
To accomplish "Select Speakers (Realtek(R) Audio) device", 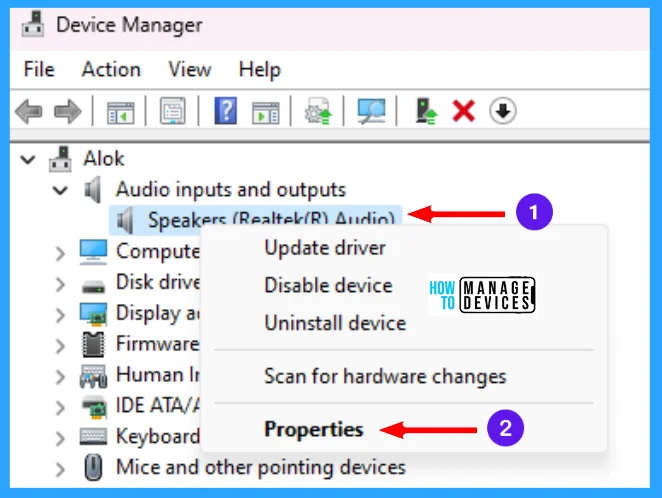I will pos(271,220).
